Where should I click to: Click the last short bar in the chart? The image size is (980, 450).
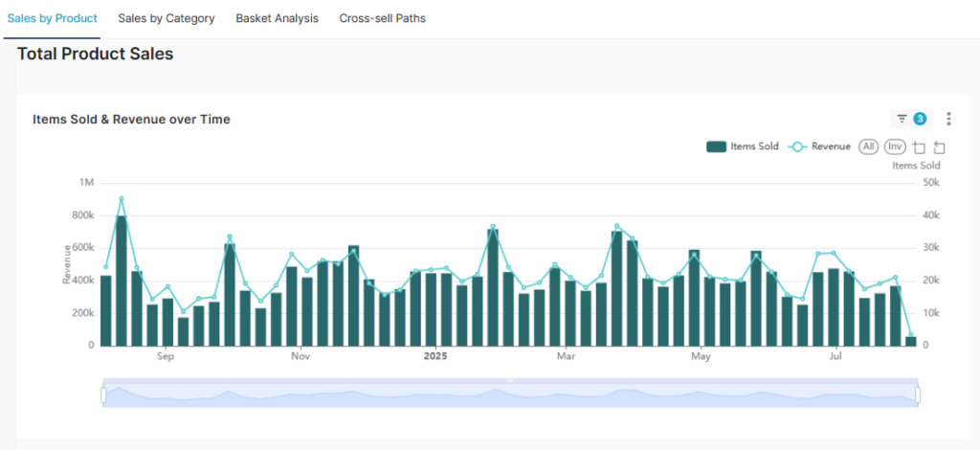(911, 341)
